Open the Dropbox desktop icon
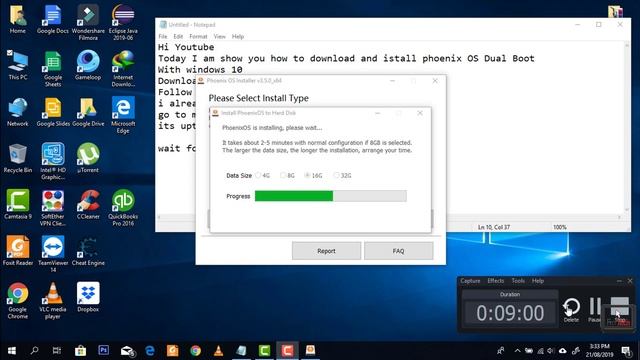The width and height of the screenshot is (640, 360). (88, 297)
